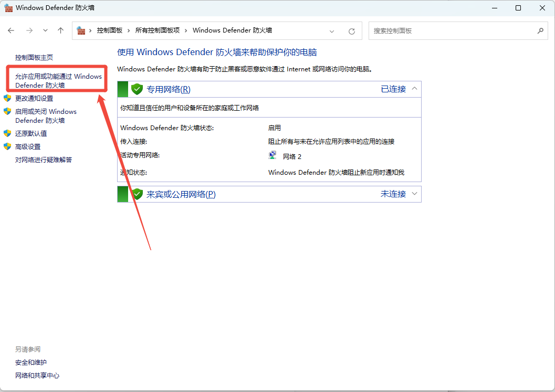
Task: Click page heading 使用 Windows Defender 防火墙来帮助保护你的电脑
Action: (217, 52)
